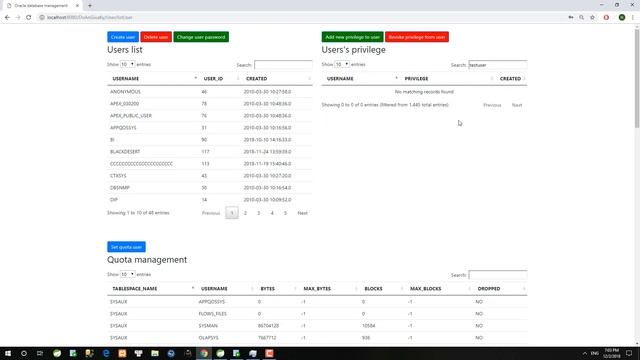
Task: Select the BLACKDESERT user row
Action: (x=210, y=152)
